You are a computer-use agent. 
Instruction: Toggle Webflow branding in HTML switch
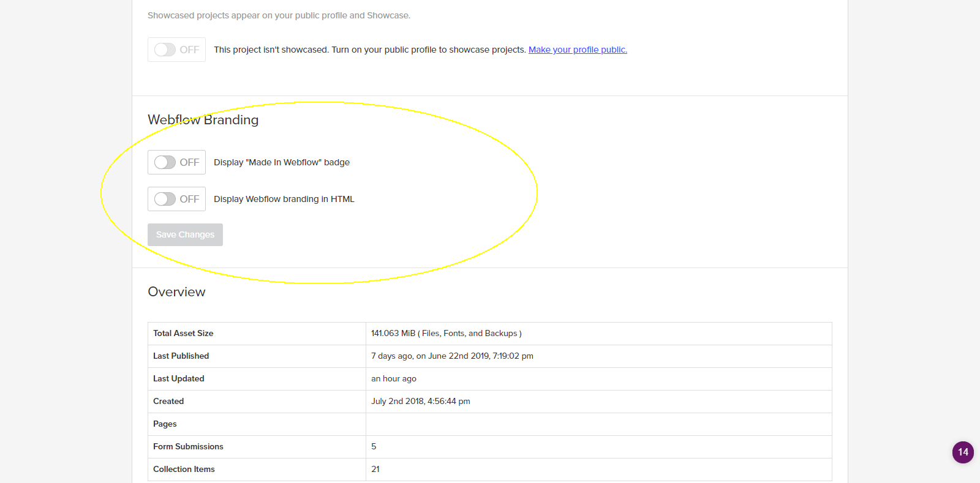tap(176, 199)
